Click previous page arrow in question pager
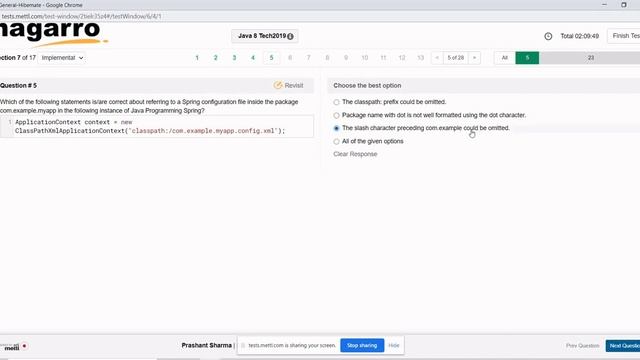640x360 pixels. click(x=437, y=58)
